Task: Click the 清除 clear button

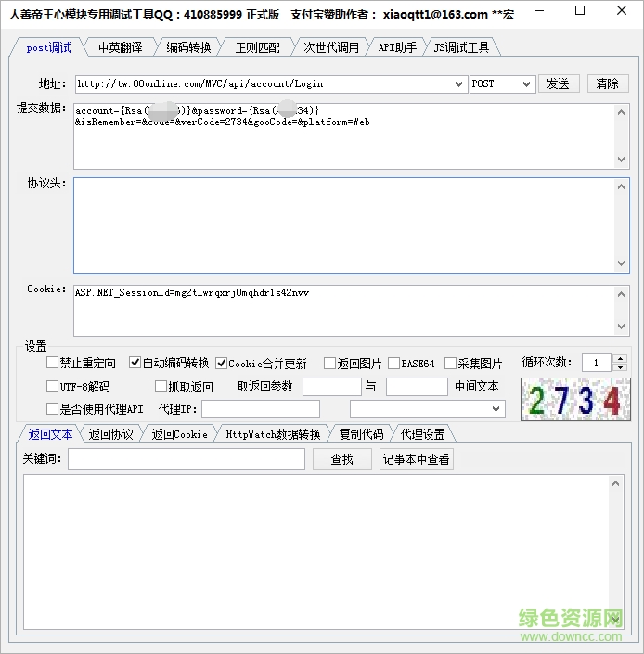Action: [608, 83]
